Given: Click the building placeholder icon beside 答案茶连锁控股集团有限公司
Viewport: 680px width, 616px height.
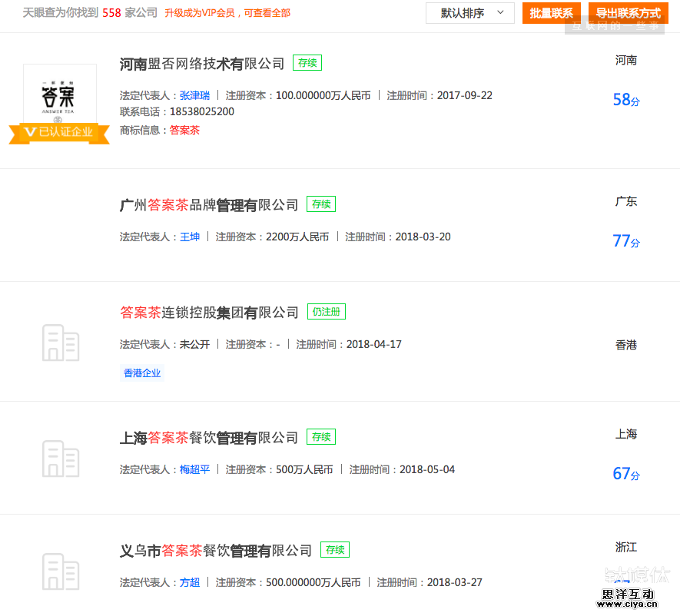Looking at the screenshot, I should [x=61, y=343].
